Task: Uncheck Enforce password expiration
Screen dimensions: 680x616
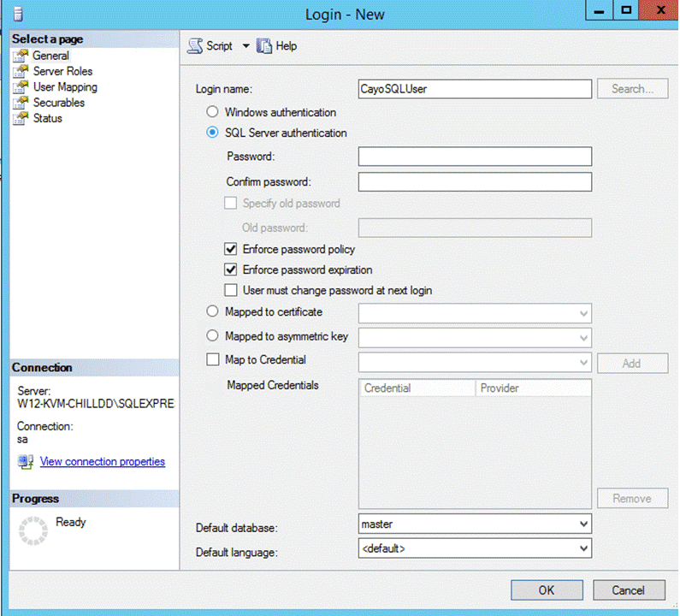Action: pyautogui.click(x=230, y=269)
